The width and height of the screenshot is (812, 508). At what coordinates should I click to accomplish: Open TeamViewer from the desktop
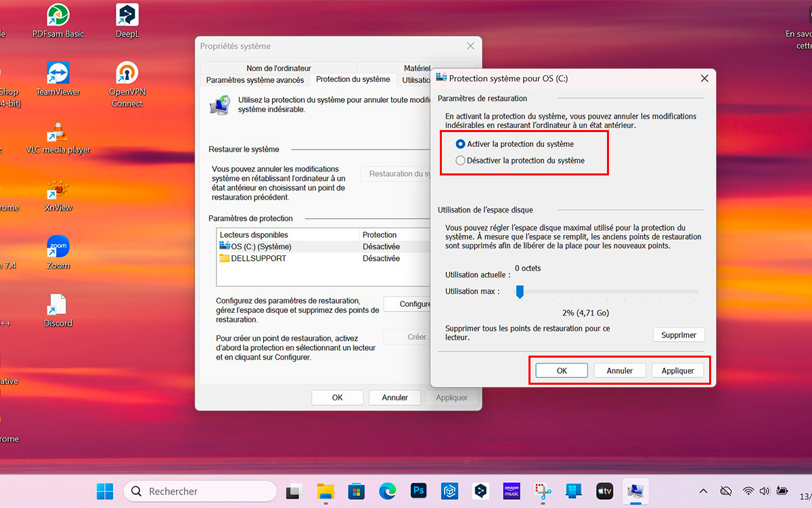tap(58, 71)
